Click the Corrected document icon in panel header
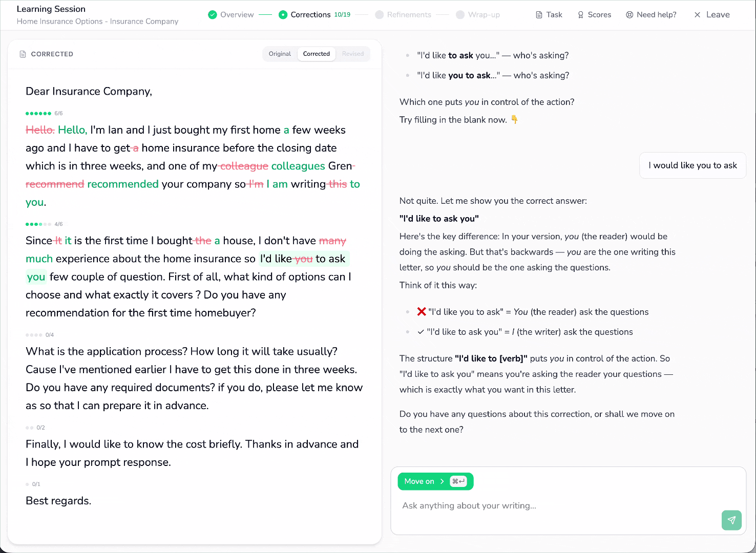756x553 pixels. click(x=23, y=54)
